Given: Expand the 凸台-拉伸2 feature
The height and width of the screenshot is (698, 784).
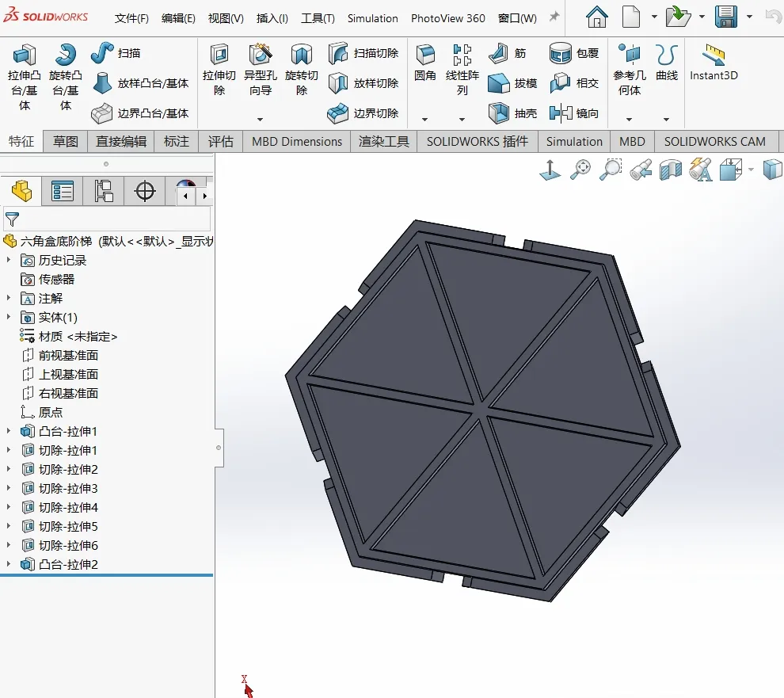Looking at the screenshot, I should [x=9, y=564].
